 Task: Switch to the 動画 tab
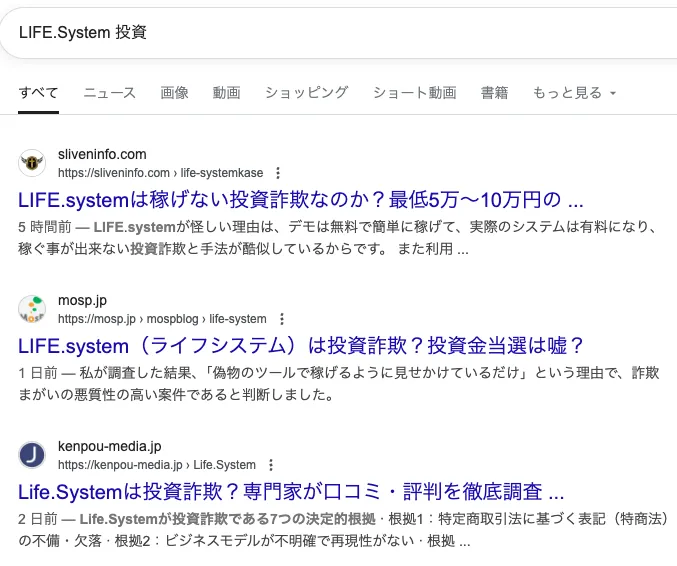(226, 93)
